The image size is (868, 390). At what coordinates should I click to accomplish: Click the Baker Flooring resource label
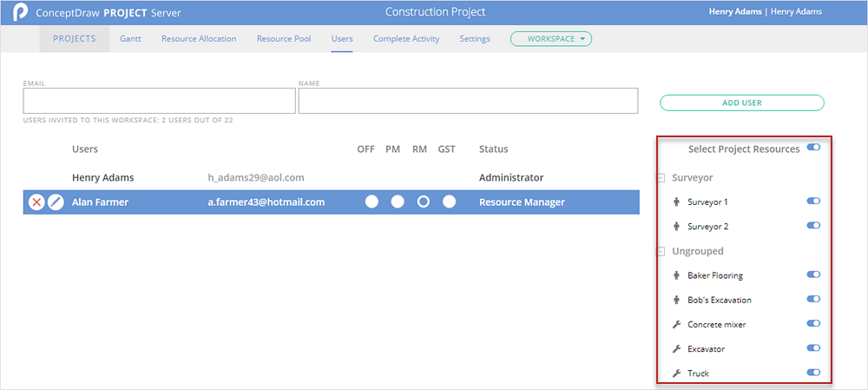(x=715, y=275)
